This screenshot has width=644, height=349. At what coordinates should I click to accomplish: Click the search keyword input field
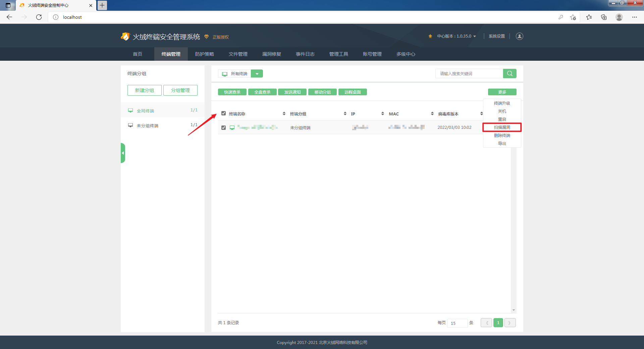[x=469, y=73]
